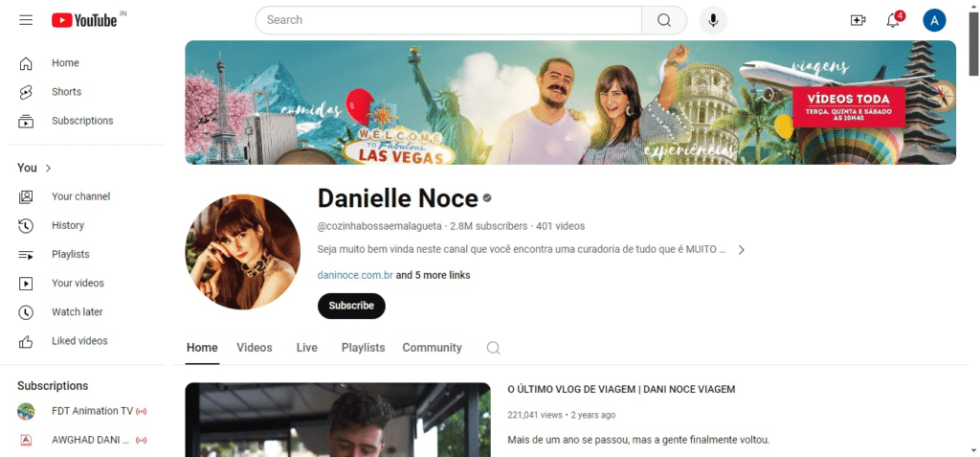Screen dimensions: 980x457
Task: Expand channel description with arrow
Action: tap(742, 250)
